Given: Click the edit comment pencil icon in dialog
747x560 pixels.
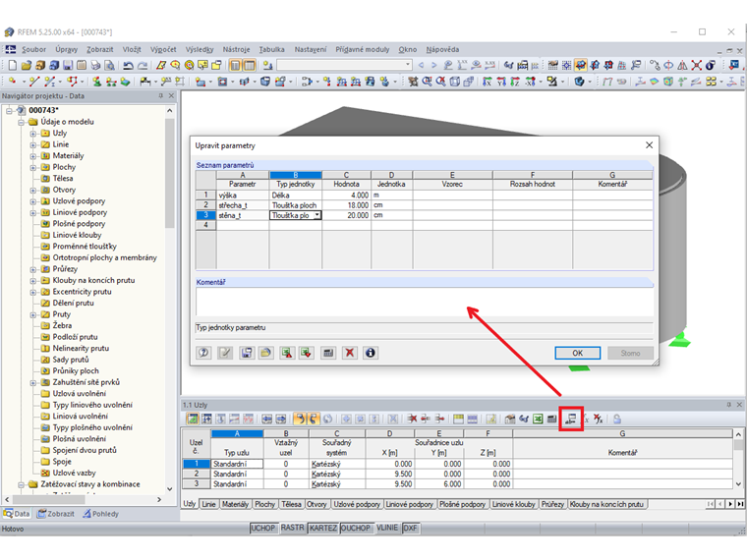Looking at the screenshot, I should 225,353.
